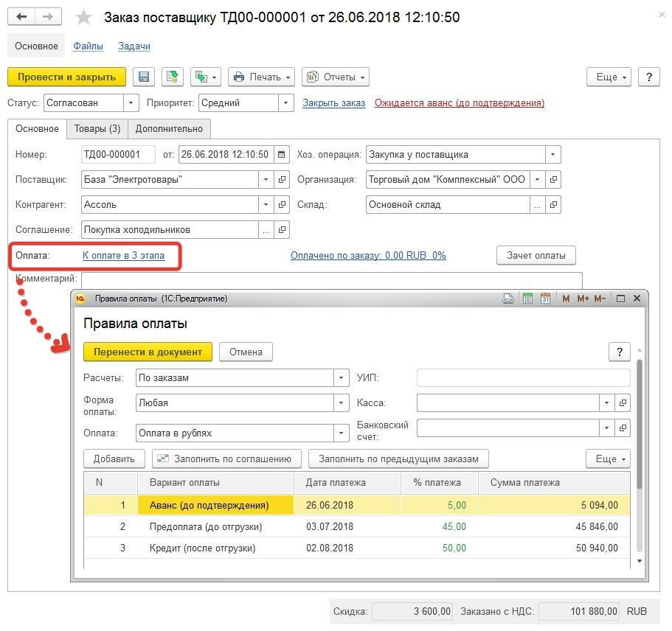Go forward with the right arrow button

48,17
